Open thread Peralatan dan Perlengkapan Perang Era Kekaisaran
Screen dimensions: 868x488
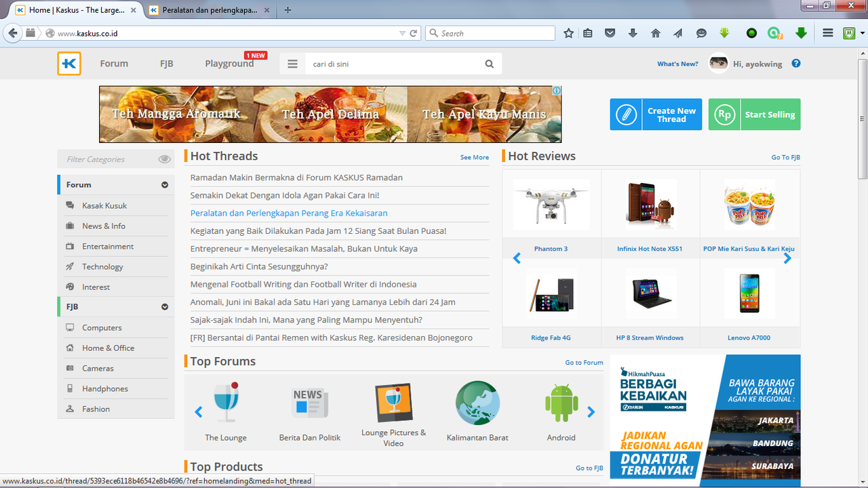click(x=289, y=213)
